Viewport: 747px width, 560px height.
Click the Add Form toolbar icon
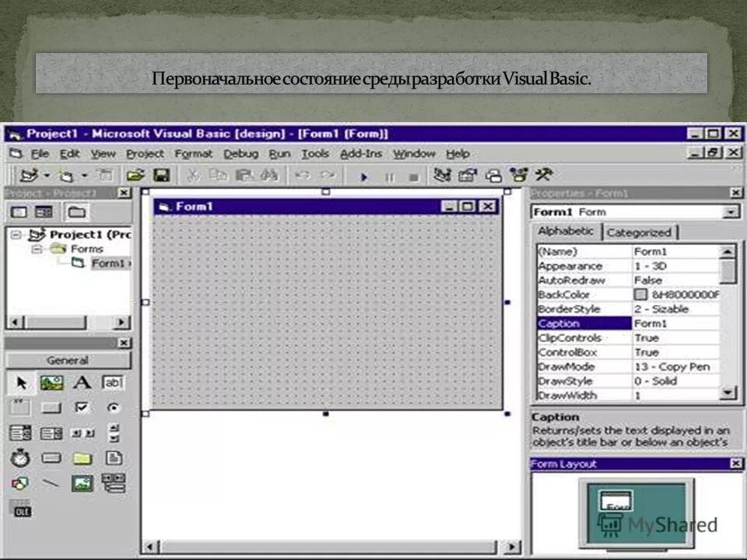(x=66, y=176)
